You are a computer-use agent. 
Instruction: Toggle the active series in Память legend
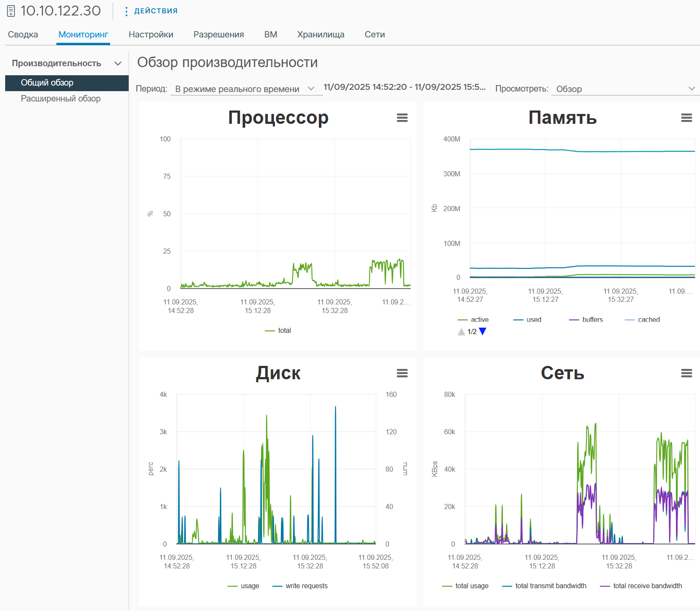[473, 319]
